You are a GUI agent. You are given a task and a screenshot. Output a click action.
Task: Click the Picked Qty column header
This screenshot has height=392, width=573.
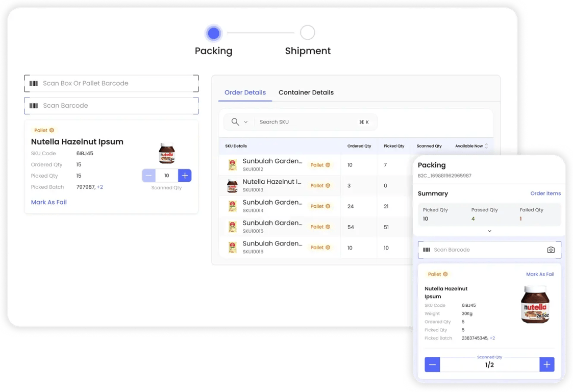[x=394, y=146]
